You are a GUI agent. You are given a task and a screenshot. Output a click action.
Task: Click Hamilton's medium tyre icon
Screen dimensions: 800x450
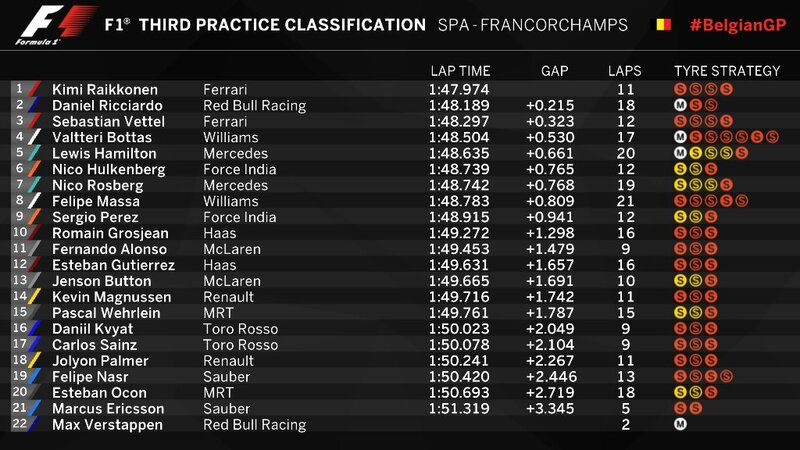[680, 153]
